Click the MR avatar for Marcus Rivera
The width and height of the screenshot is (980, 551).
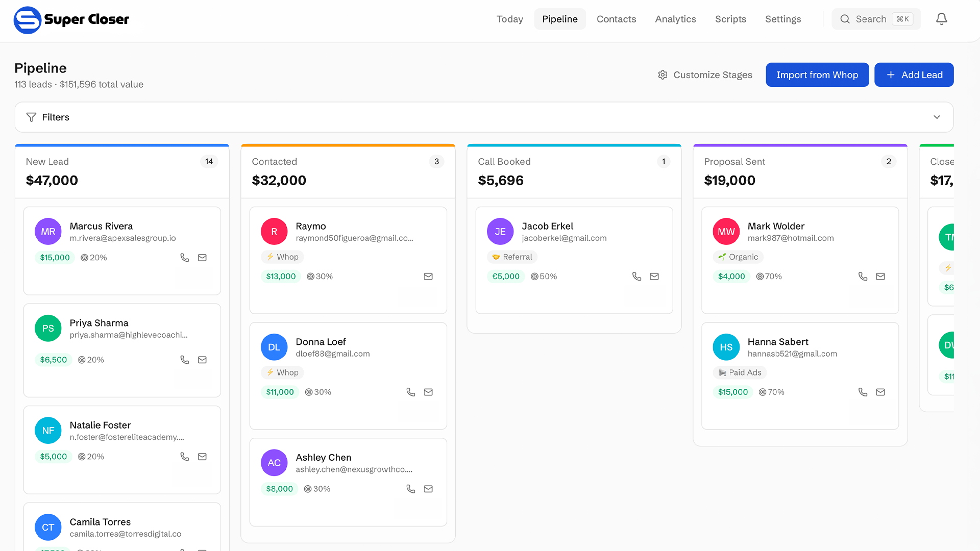pyautogui.click(x=48, y=232)
